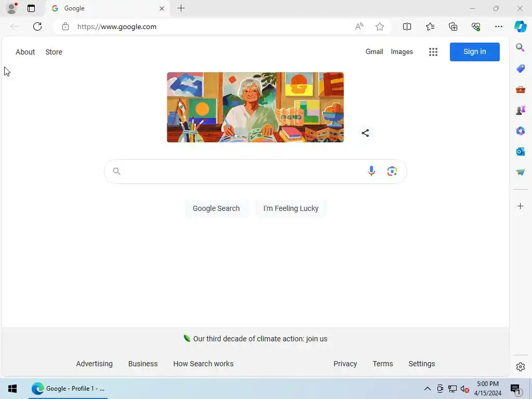This screenshot has height=399, width=532.
Task: Open sidebar Games chess icon
Action: pyautogui.click(x=520, y=110)
